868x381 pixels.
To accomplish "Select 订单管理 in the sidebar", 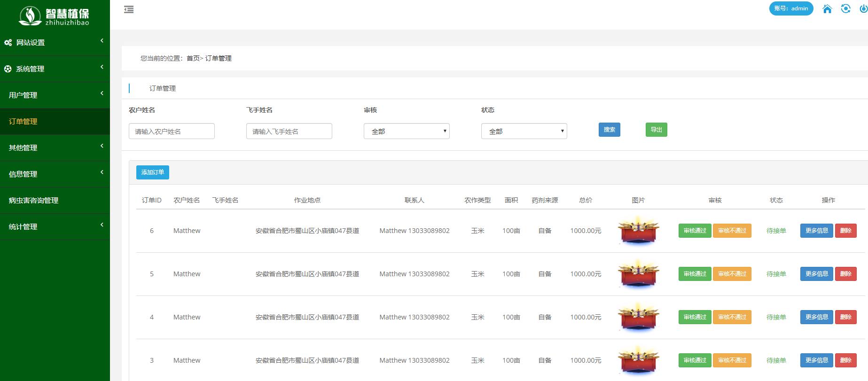I will pos(55,121).
